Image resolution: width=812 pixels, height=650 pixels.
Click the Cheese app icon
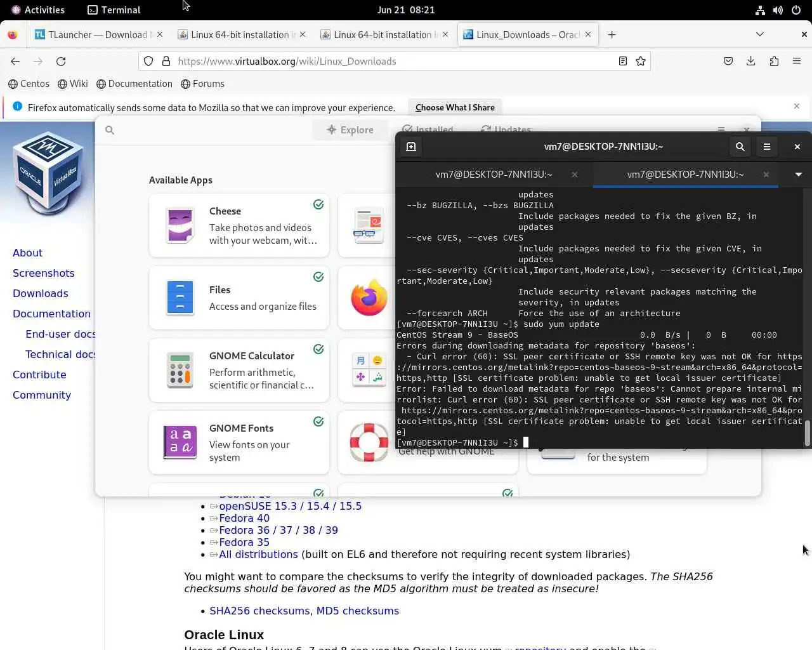pyautogui.click(x=180, y=225)
